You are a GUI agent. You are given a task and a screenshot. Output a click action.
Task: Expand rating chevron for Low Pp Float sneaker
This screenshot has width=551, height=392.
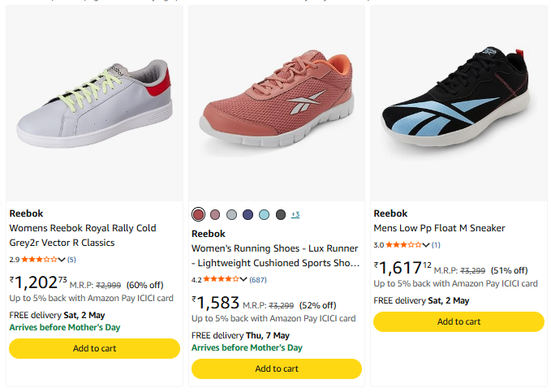click(427, 245)
